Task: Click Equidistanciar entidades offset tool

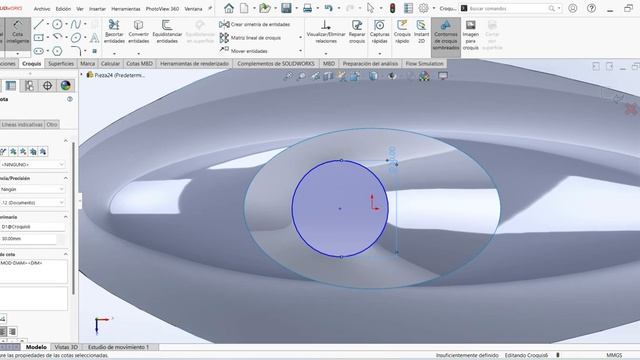Action: (167, 32)
